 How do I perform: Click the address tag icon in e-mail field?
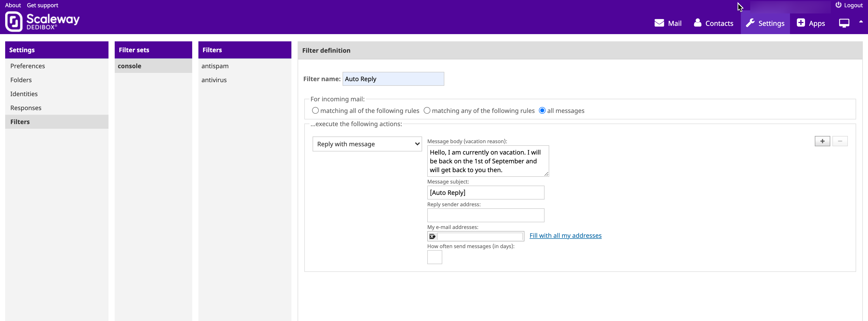click(x=432, y=236)
